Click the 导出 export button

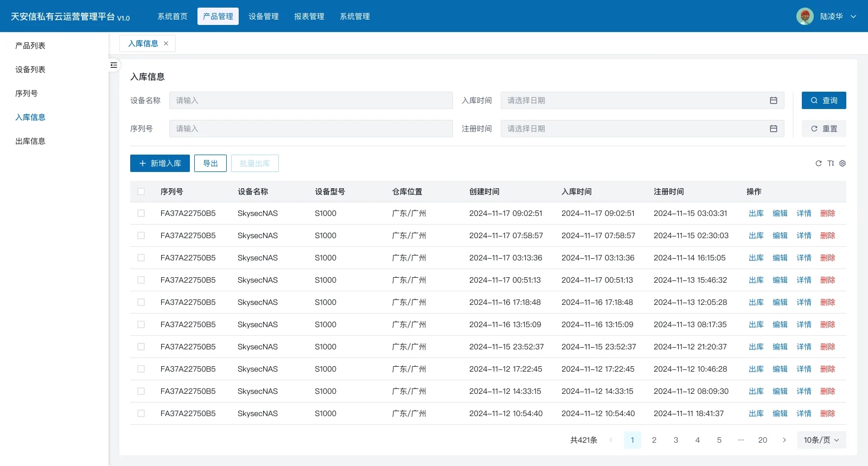click(210, 163)
